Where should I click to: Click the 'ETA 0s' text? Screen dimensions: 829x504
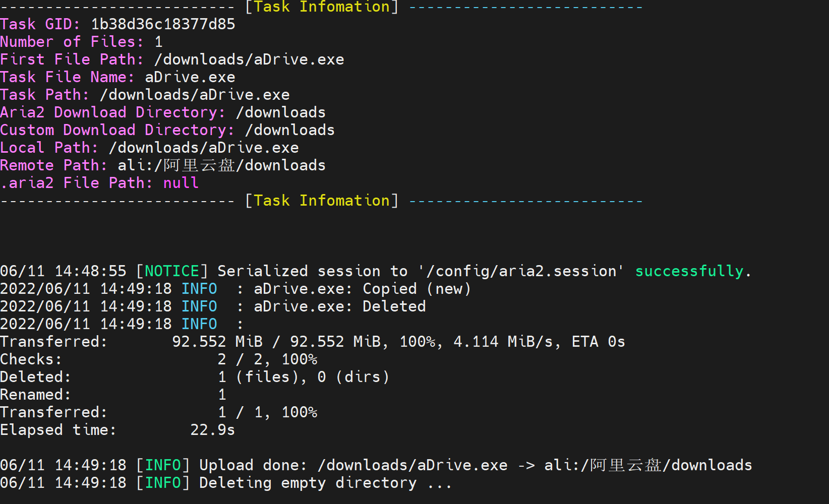click(599, 342)
